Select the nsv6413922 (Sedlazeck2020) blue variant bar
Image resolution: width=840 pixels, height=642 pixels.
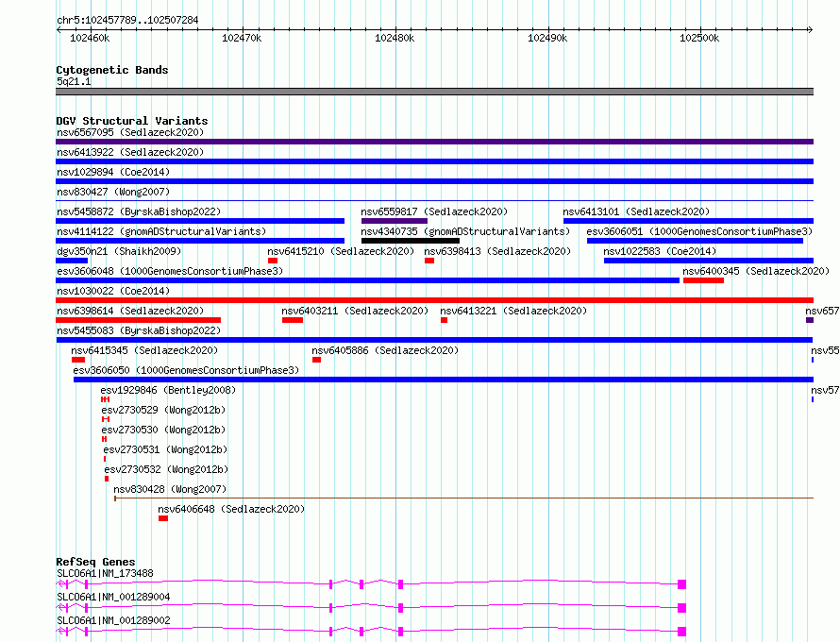point(434,161)
